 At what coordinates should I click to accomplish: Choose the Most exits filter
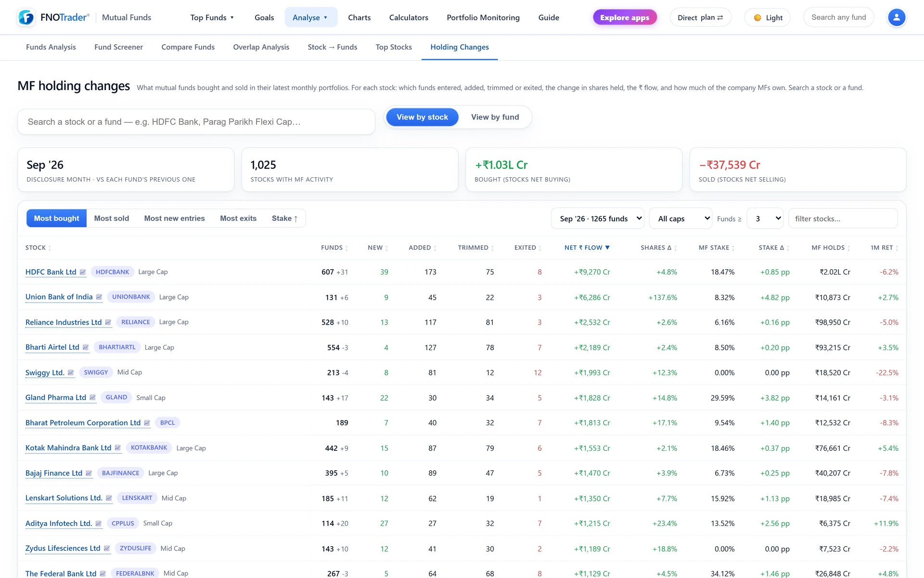[x=238, y=218]
